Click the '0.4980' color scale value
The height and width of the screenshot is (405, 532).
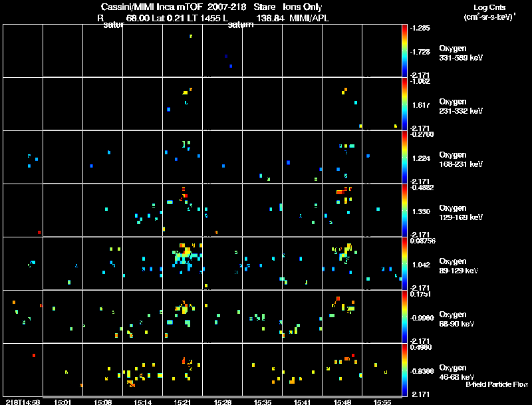point(421,347)
